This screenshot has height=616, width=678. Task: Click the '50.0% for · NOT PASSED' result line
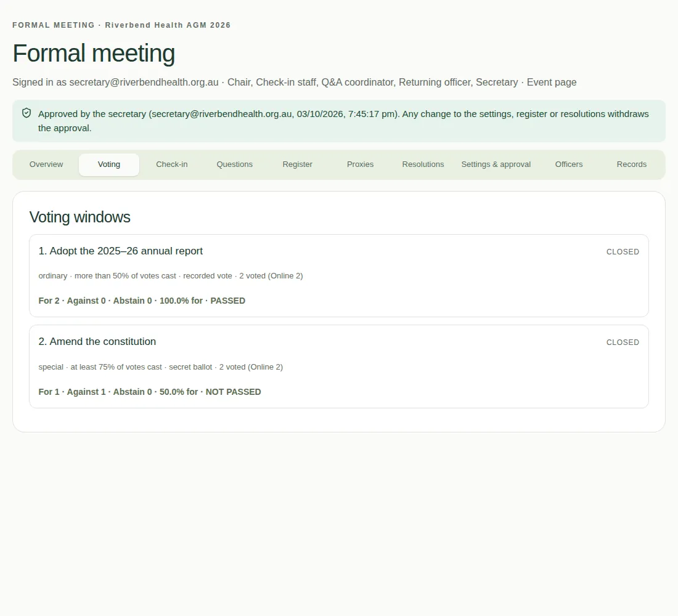point(150,392)
